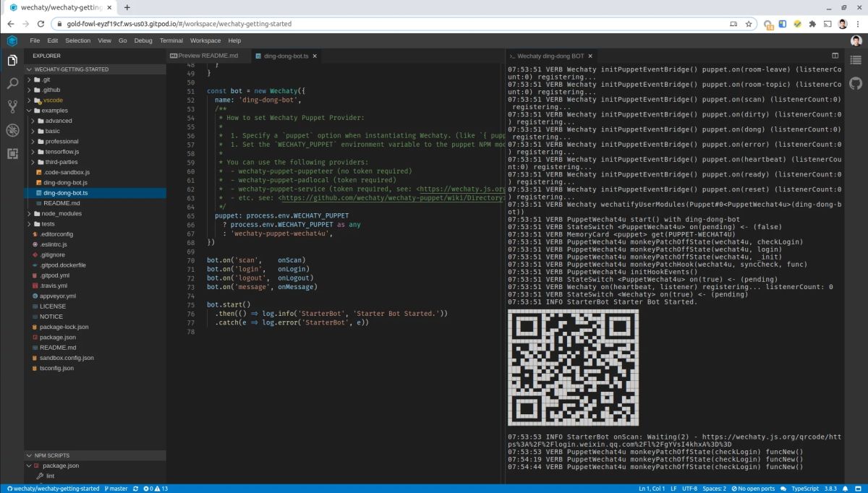Select the ding-dong-bot.ts editor tab
868x493 pixels.
click(286, 56)
